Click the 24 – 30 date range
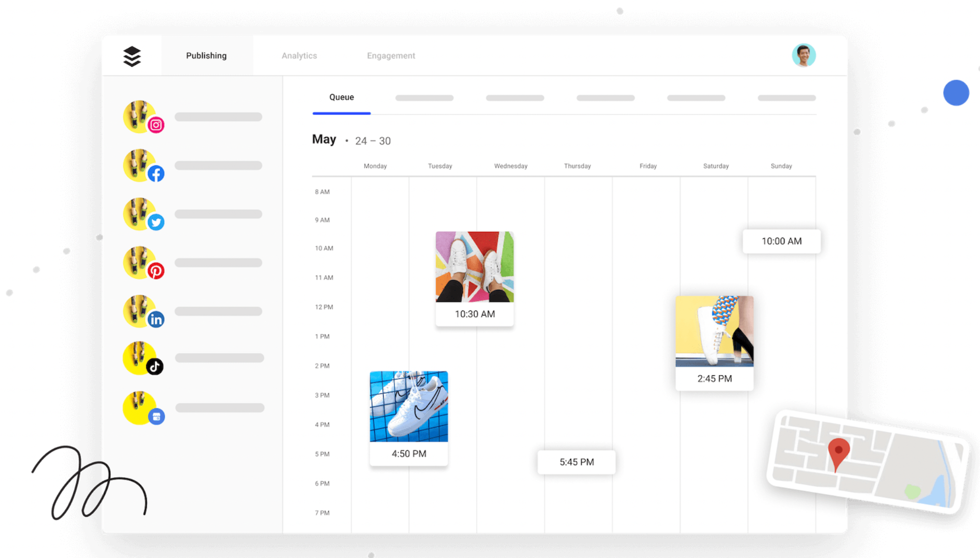 coord(373,141)
